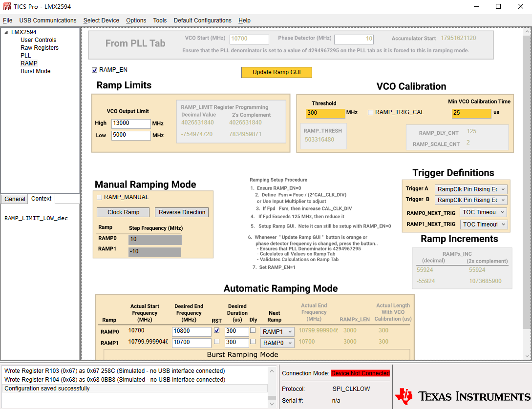Click the Min VCO Calibration Time field
This screenshot has width=532, height=409.
[x=471, y=113]
